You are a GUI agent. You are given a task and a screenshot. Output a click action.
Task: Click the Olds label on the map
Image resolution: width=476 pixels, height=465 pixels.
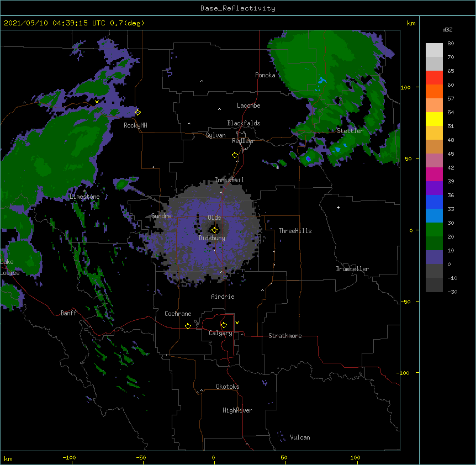click(214, 218)
